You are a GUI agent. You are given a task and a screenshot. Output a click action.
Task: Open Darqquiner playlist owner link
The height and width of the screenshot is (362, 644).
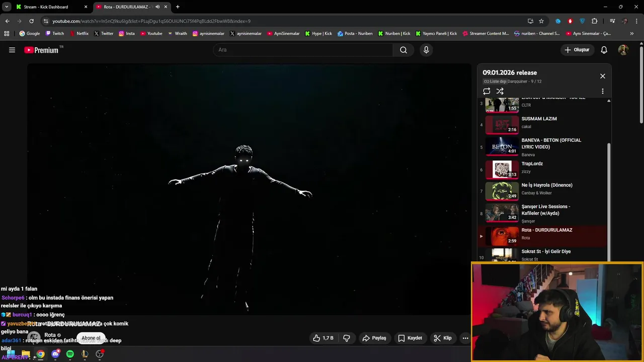coord(517,81)
